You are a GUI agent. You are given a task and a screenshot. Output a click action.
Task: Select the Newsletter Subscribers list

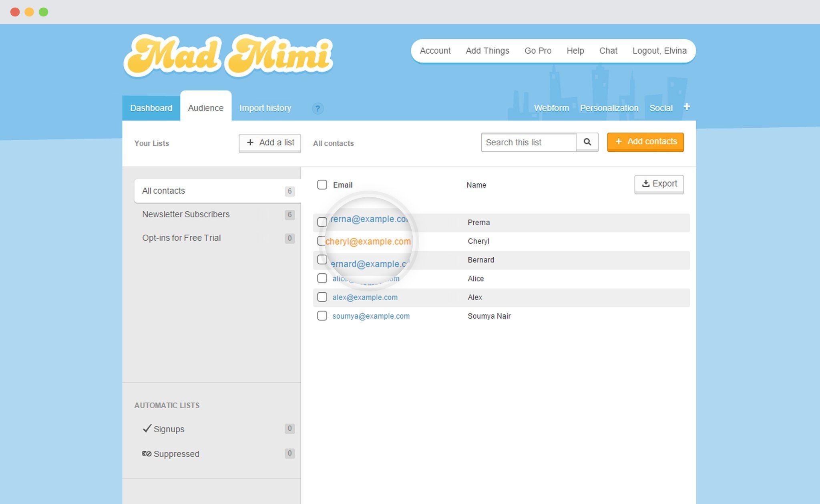(x=217, y=215)
